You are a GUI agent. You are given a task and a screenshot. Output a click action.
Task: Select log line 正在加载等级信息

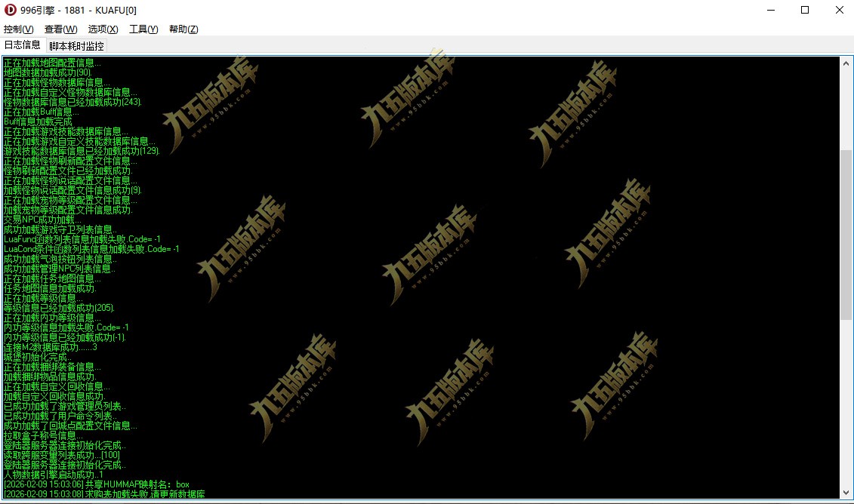(x=43, y=298)
